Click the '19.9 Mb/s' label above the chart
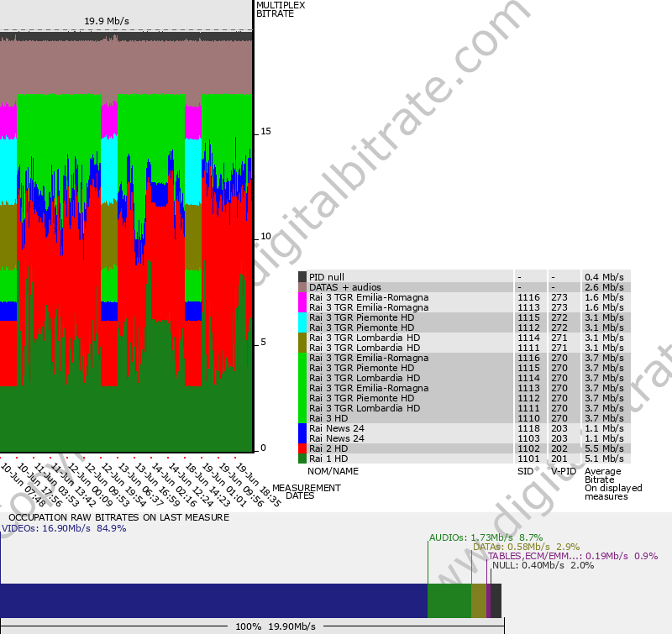The width and height of the screenshot is (672, 634). pos(107,21)
